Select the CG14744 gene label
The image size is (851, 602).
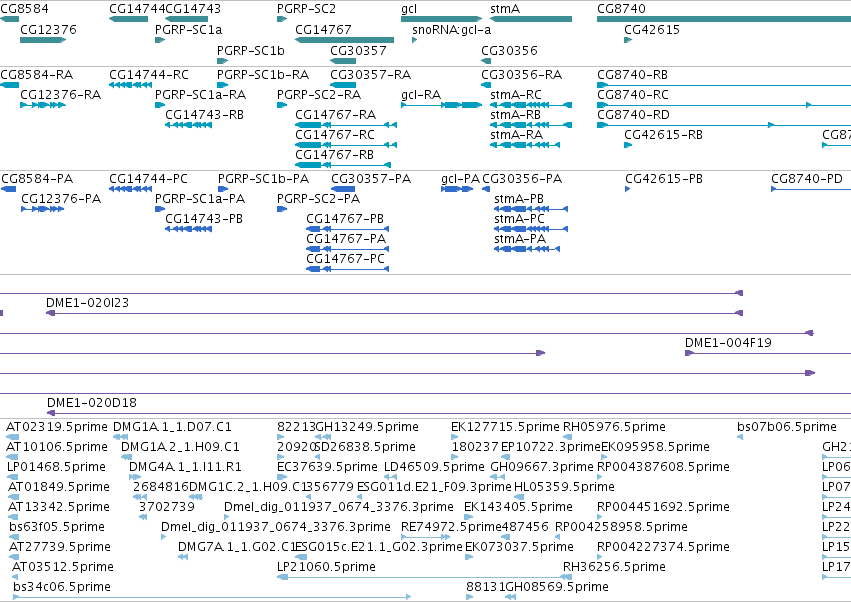click(137, 9)
